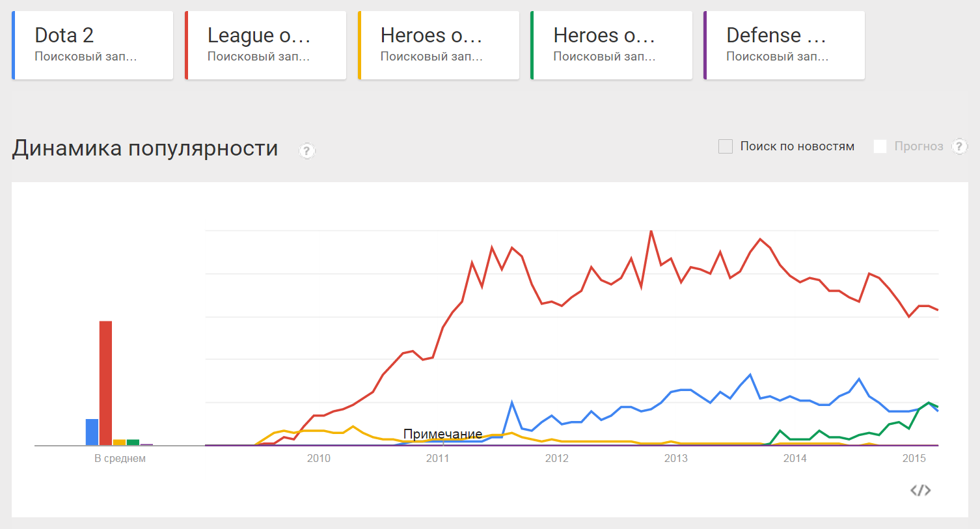Click the Примечание note on the chart
980x529 pixels.
pos(442,434)
